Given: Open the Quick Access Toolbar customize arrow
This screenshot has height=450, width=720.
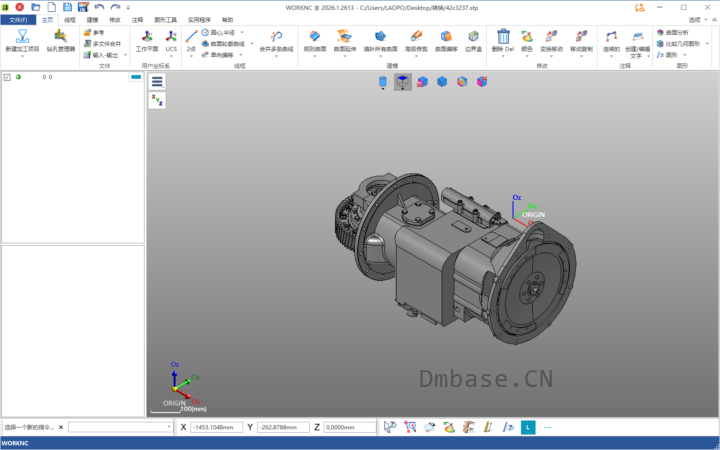Looking at the screenshot, I should click(128, 8).
